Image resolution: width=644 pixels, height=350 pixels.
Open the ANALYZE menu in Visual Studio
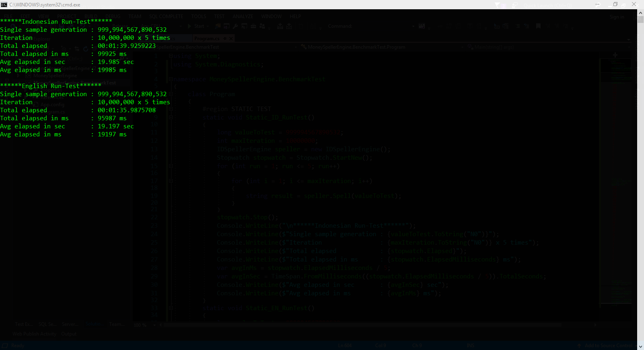(243, 16)
